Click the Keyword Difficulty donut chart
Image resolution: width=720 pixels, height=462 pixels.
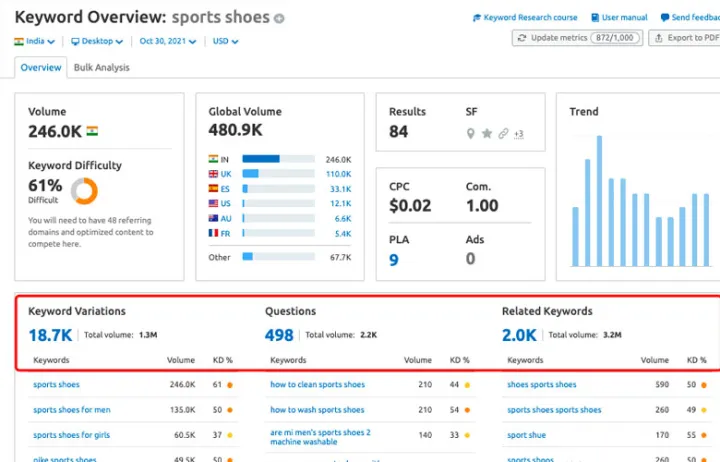(84, 191)
